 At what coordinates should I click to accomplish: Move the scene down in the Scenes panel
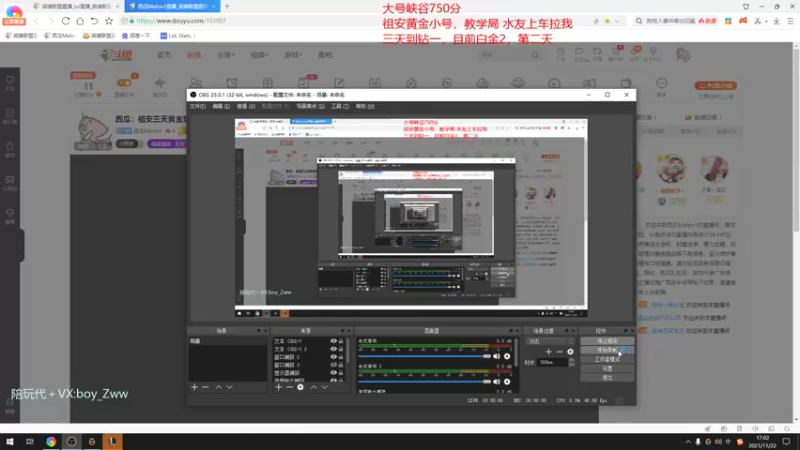click(230, 387)
